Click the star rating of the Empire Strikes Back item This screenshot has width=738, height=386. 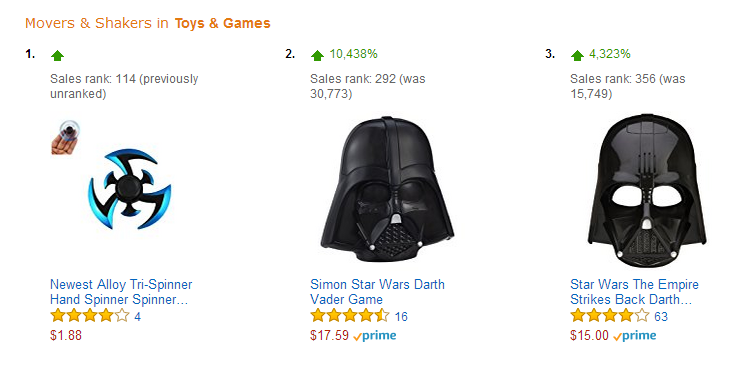click(610, 315)
